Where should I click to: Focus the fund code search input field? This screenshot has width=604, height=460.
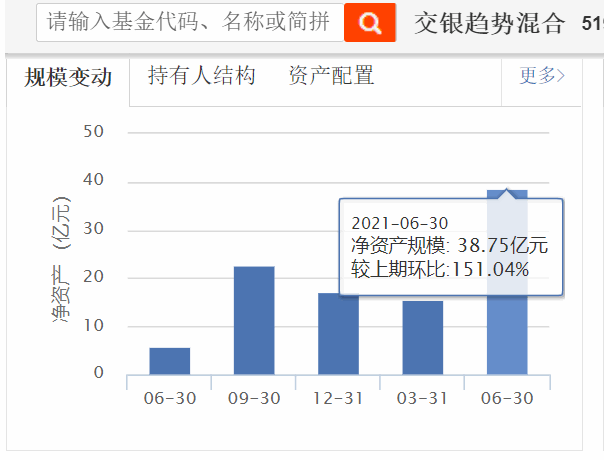coord(190,22)
